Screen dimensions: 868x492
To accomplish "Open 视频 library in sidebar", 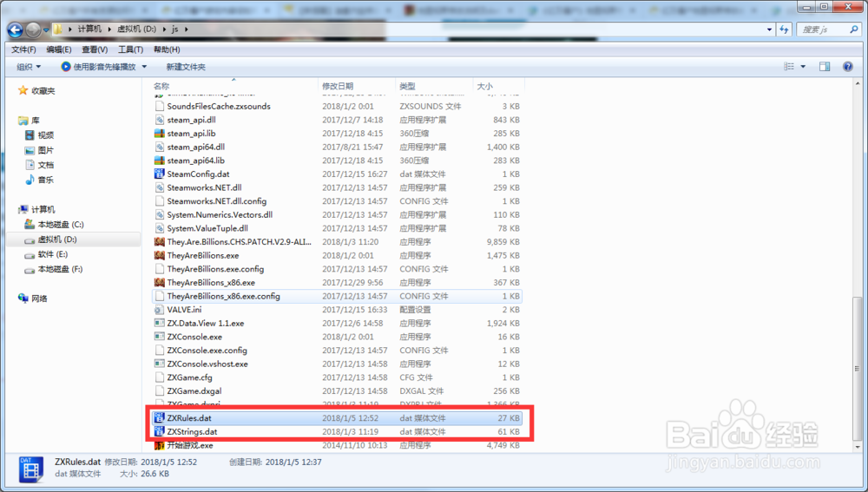I will point(45,135).
